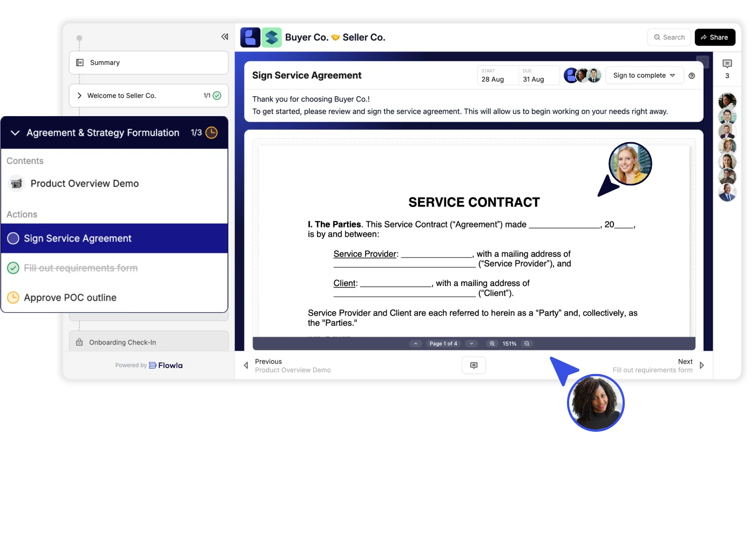Viewport: 756px width, 535px height.
Task: Click the clock status icon on Agreement section
Action: pyautogui.click(x=212, y=132)
